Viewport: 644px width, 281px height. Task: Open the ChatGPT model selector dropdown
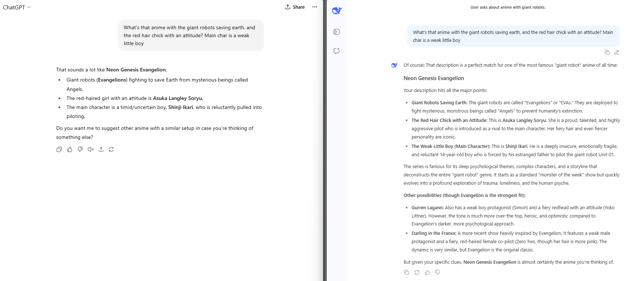pos(17,7)
